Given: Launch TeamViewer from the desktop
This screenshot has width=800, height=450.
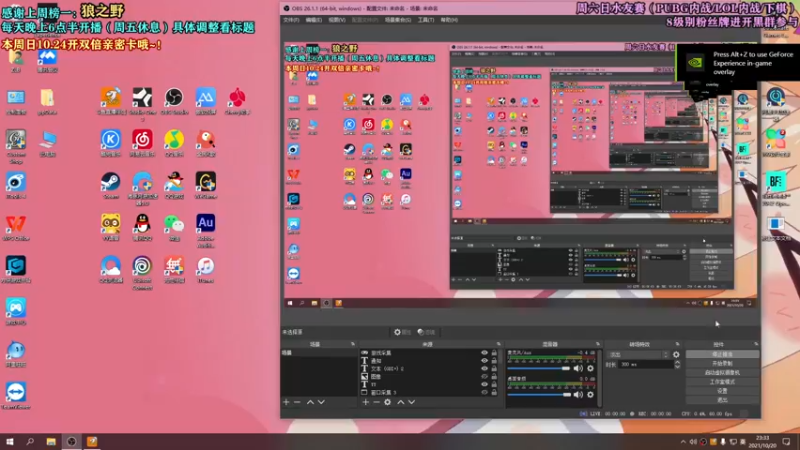Looking at the screenshot, I should coord(16,396).
